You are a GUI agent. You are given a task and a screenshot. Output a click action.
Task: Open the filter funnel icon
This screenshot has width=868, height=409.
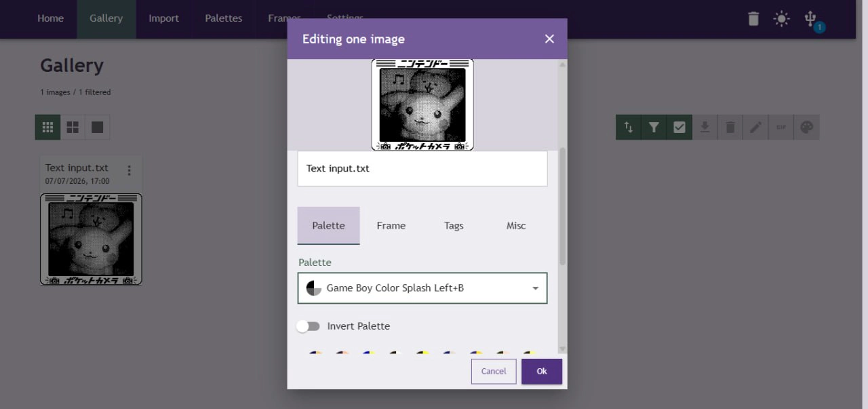point(654,127)
